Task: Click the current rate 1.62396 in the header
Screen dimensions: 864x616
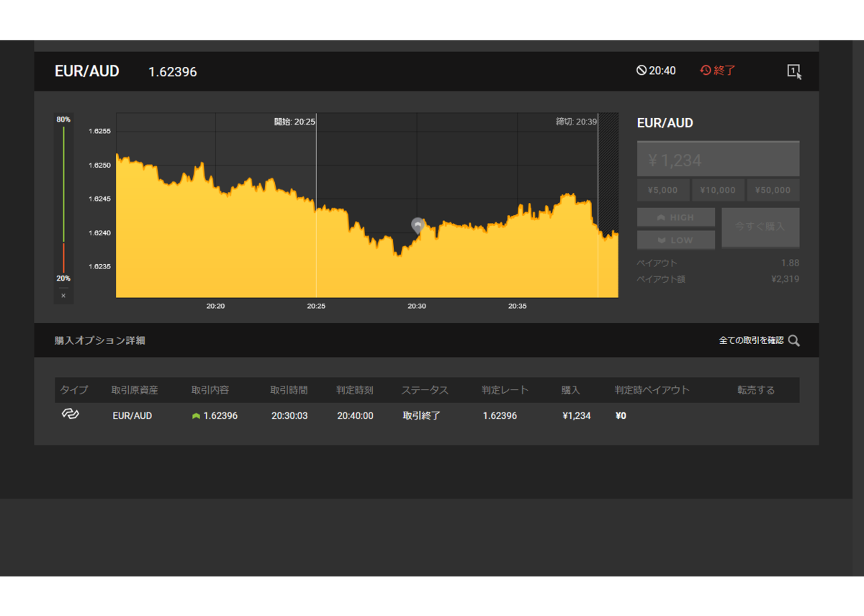Action: [x=173, y=72]
